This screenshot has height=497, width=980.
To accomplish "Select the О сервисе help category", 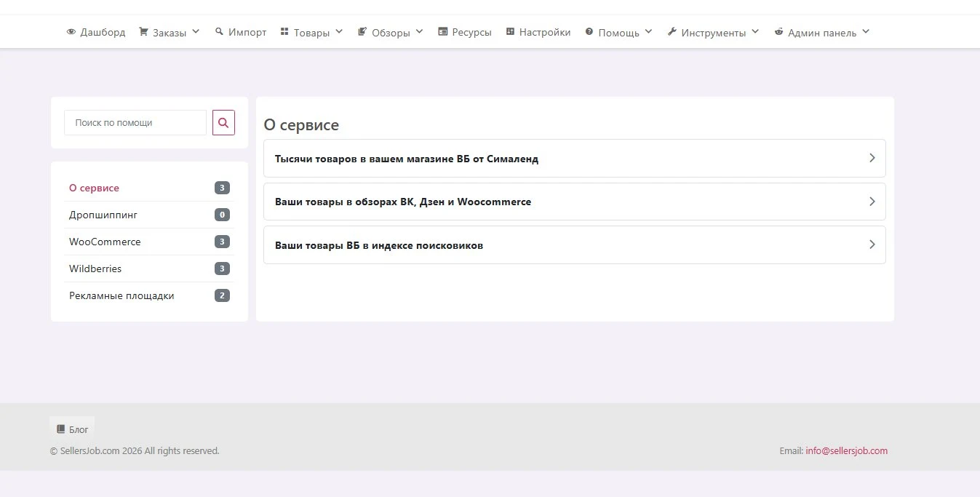I will tap(94, 188).
